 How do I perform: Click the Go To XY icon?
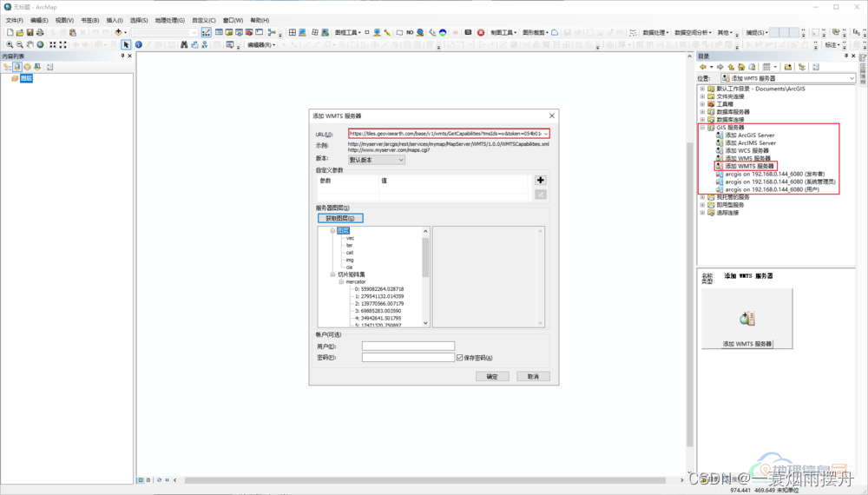coord(204,45)
